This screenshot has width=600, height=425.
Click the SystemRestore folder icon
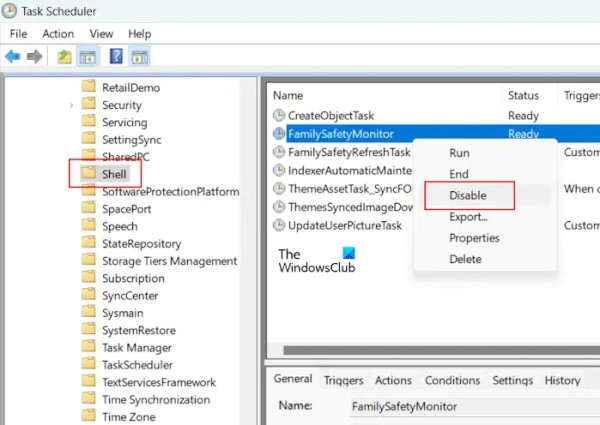click(x=89, y=328)
